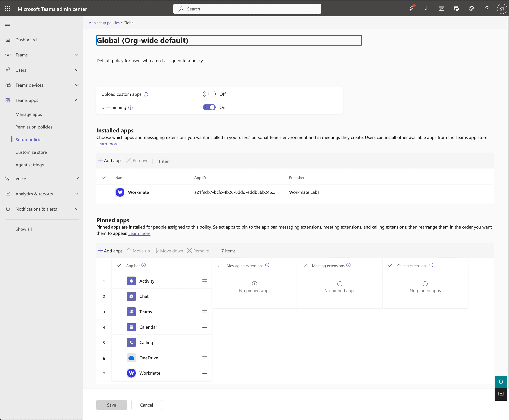Click the Calendar app icon
Image resolution: width=509 pixels, height=420 pixels.
(131, 327)
